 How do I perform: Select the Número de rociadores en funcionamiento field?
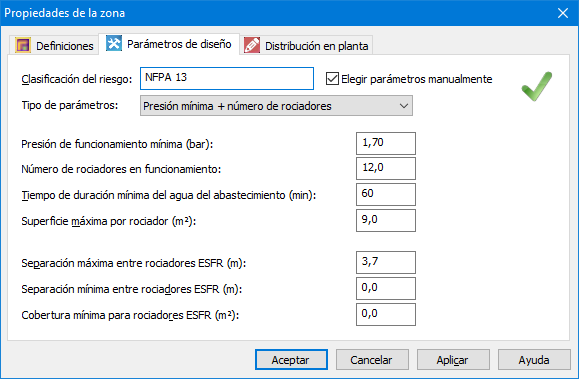click(x=386, y=168)
